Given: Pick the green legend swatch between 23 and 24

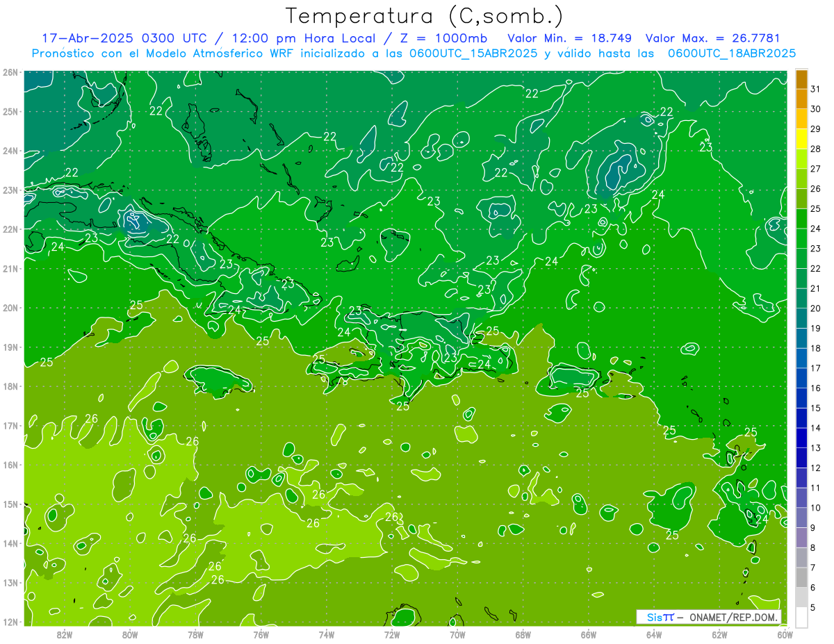Looking at the screenshot, I should click(x=802, y=239).
